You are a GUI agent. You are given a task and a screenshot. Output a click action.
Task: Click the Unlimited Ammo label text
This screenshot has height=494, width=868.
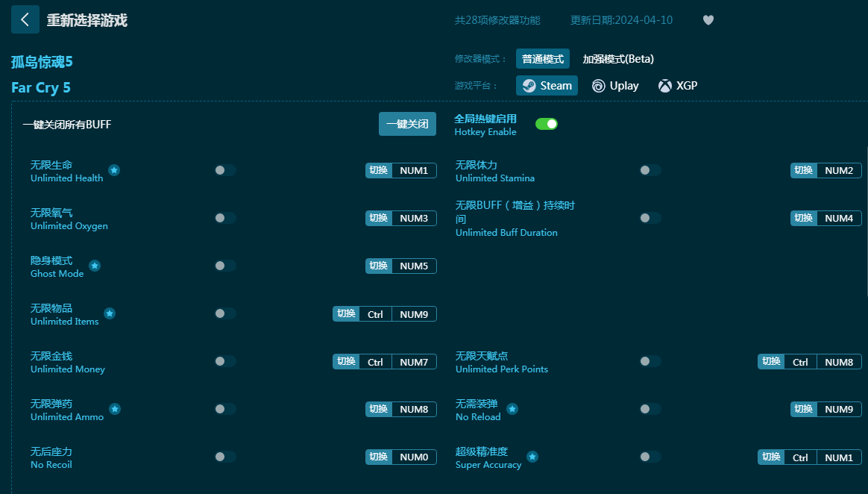(x=67, y=417)
